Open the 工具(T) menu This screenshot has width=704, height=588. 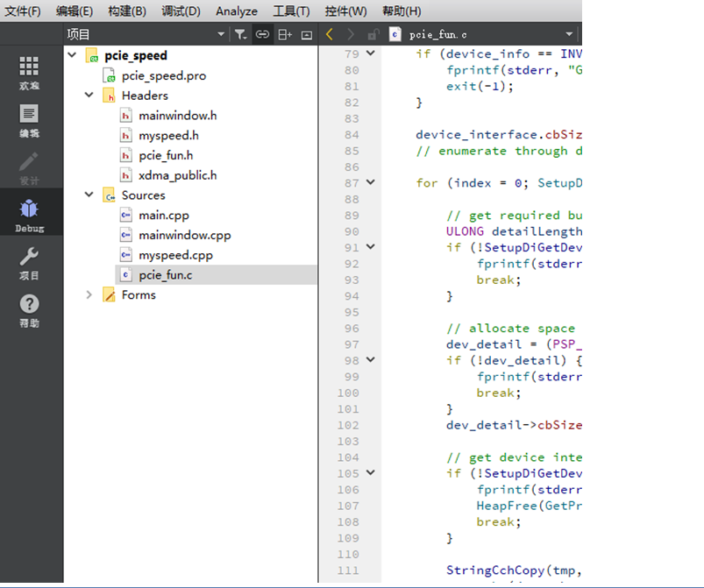click(291, 11)
